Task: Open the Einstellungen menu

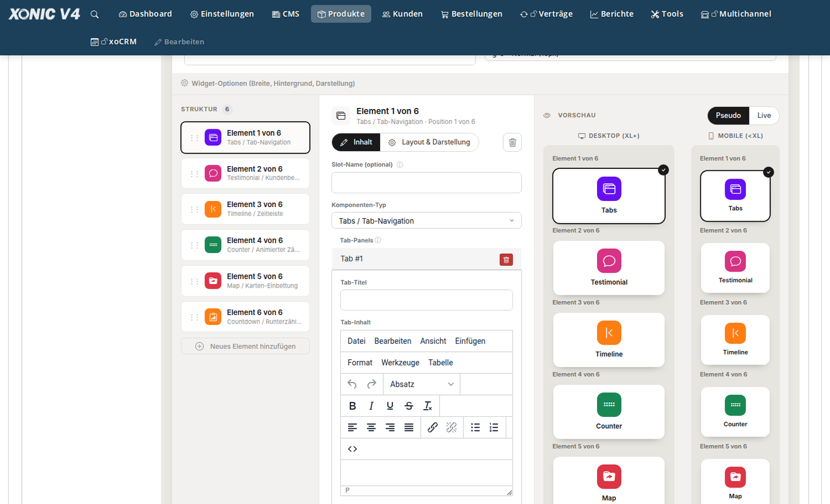Action: pyautogui.click(x=222, y=14)
